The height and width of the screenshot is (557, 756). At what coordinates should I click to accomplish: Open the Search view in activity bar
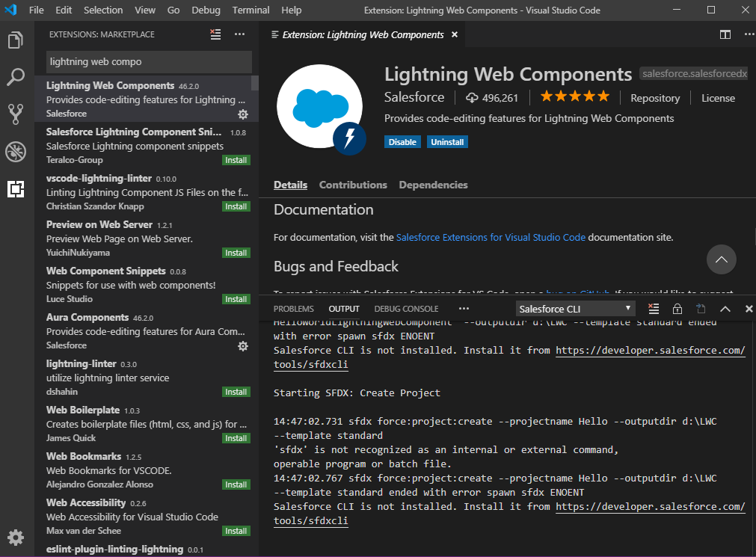pos(16,76)
